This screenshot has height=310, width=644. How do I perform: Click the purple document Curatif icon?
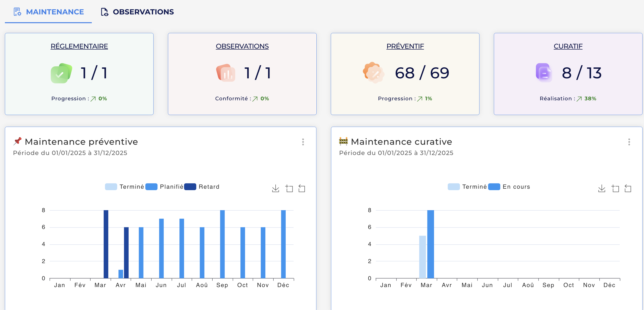pos(543,72)
